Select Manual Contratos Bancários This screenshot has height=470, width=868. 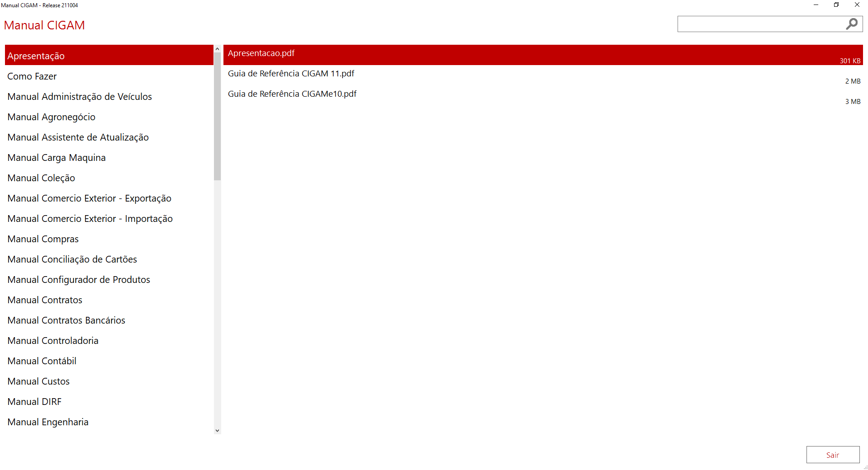109,320
